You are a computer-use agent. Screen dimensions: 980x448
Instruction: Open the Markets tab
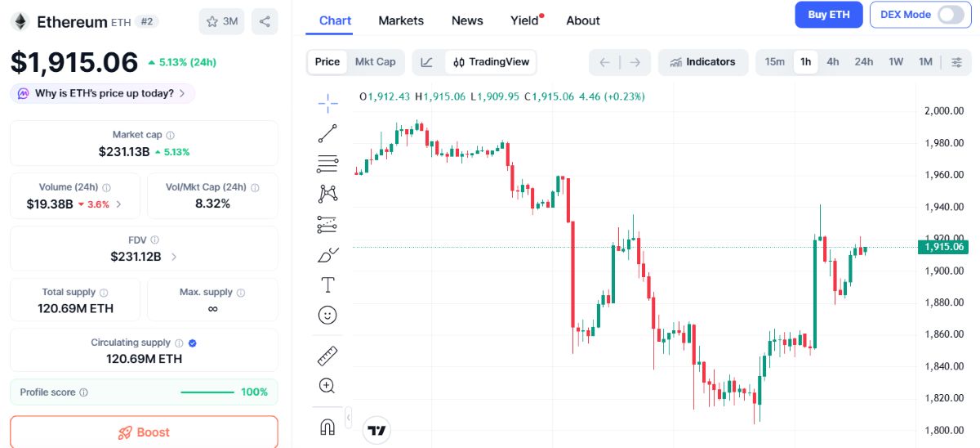tap(401, 20)
